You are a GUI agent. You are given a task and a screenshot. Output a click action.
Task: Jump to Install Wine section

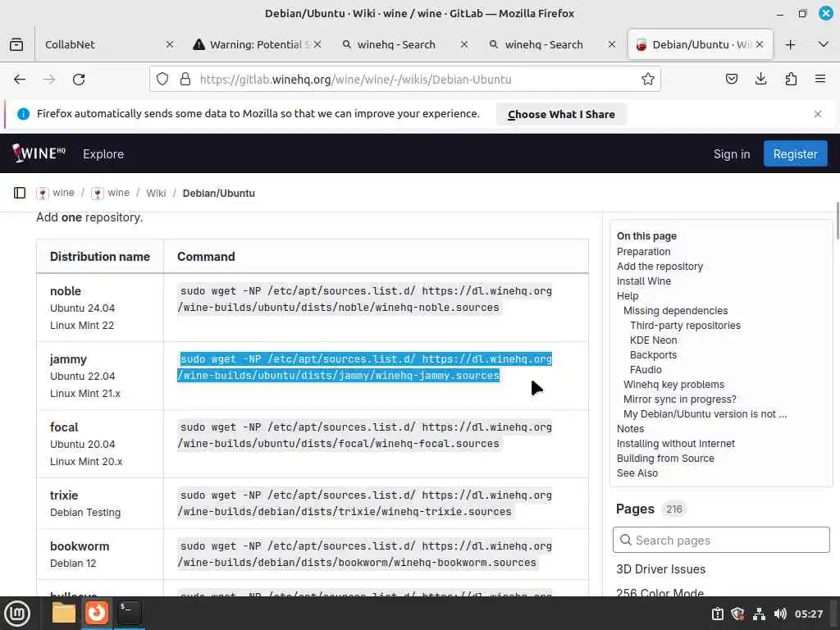643,281
